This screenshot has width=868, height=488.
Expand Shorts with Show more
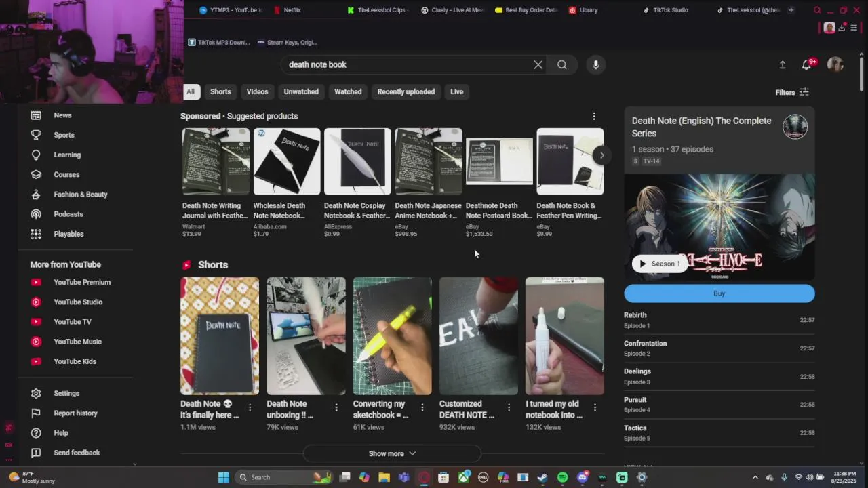click(392, 453)
